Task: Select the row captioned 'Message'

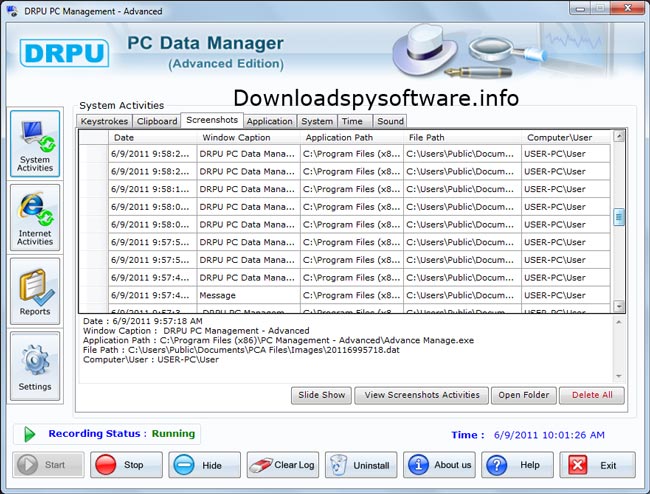Action: [344, 295]
